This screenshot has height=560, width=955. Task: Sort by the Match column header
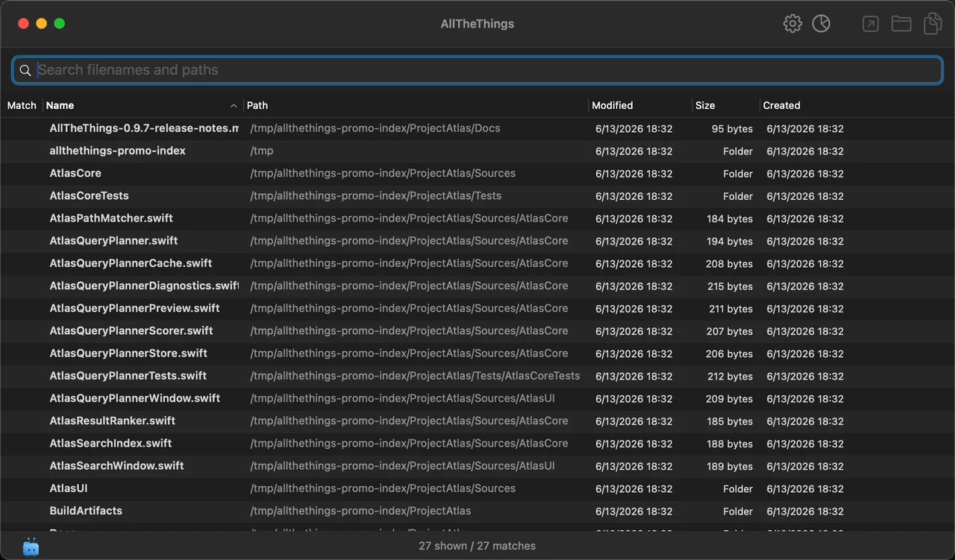pyautogui.click(x=22, y=105)
